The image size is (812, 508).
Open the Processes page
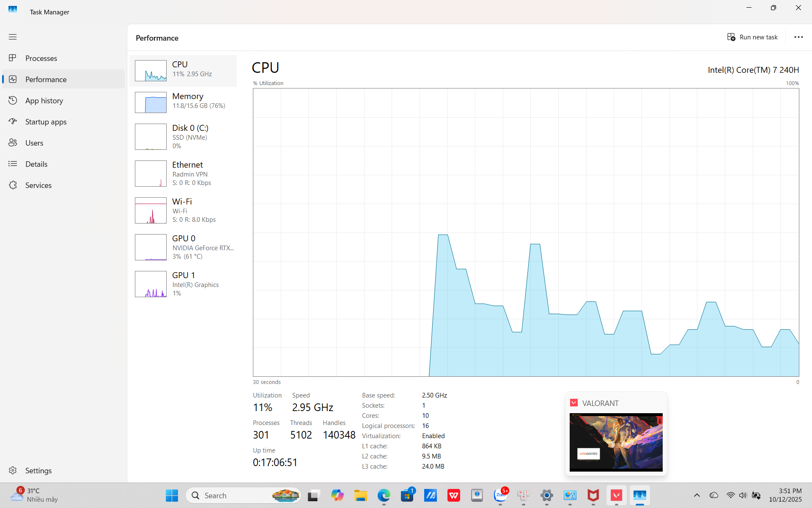point(41,58)
